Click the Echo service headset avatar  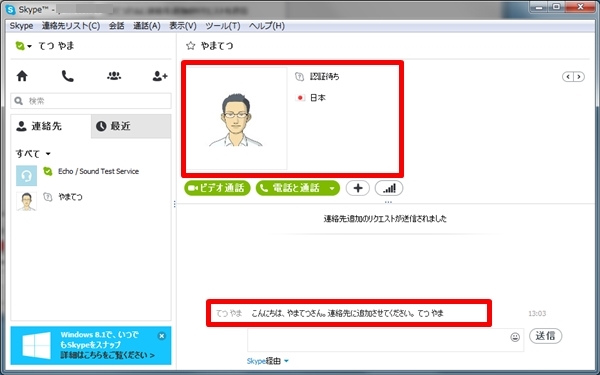tap(26, 176)
